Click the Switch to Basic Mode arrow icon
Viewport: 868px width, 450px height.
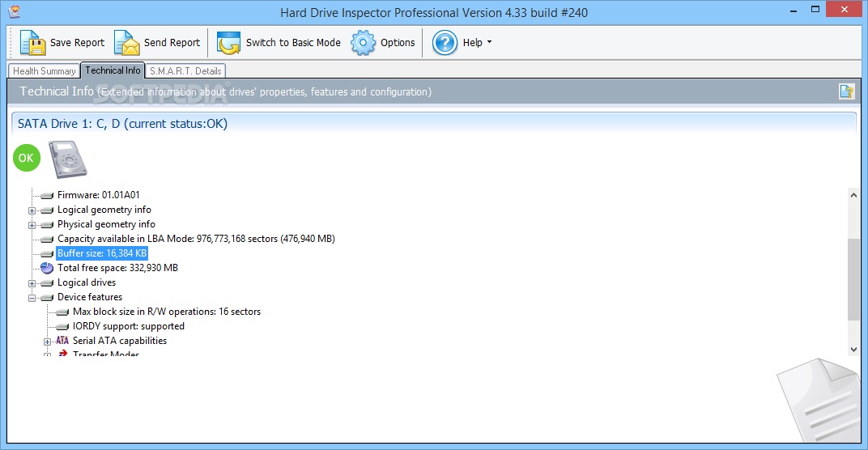click(x=228, y=43)
